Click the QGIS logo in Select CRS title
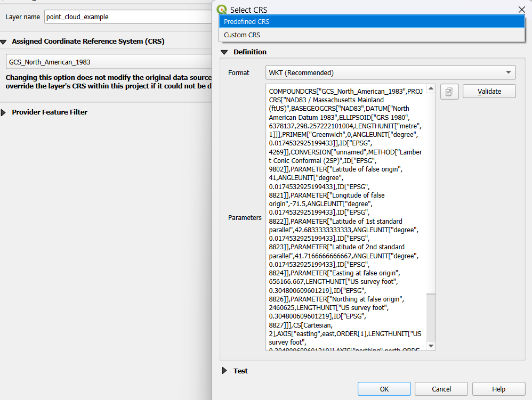The image size is (532, 400). pyautogui.click(x=222, y=10)
